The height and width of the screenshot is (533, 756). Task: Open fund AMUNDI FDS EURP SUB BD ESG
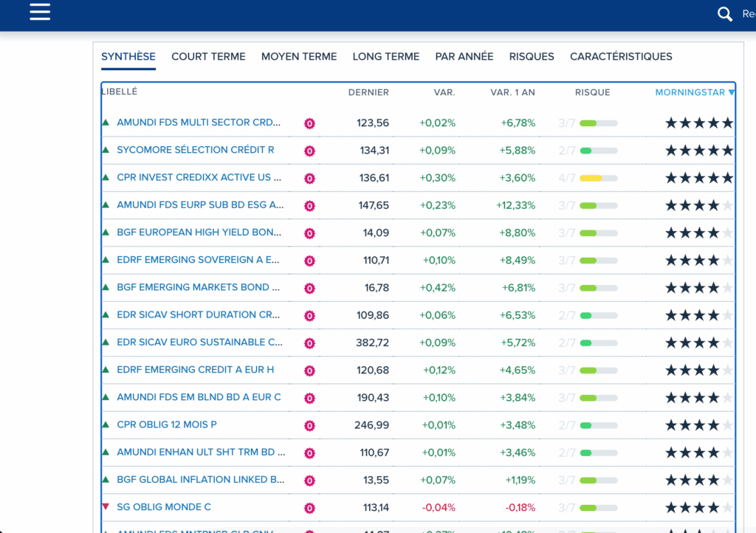[x=200, y=204]
